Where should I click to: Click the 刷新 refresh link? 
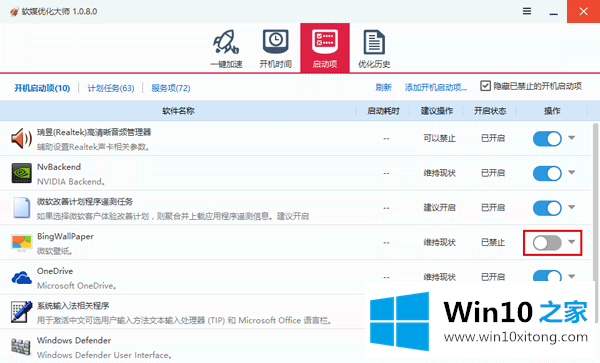pos(383,88)
